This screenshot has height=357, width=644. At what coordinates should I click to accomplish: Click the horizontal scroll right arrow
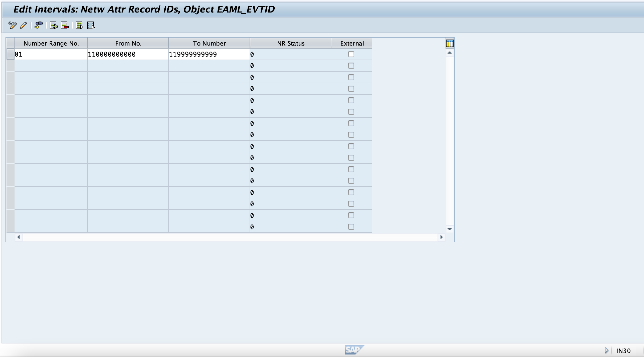click(441, 237)
